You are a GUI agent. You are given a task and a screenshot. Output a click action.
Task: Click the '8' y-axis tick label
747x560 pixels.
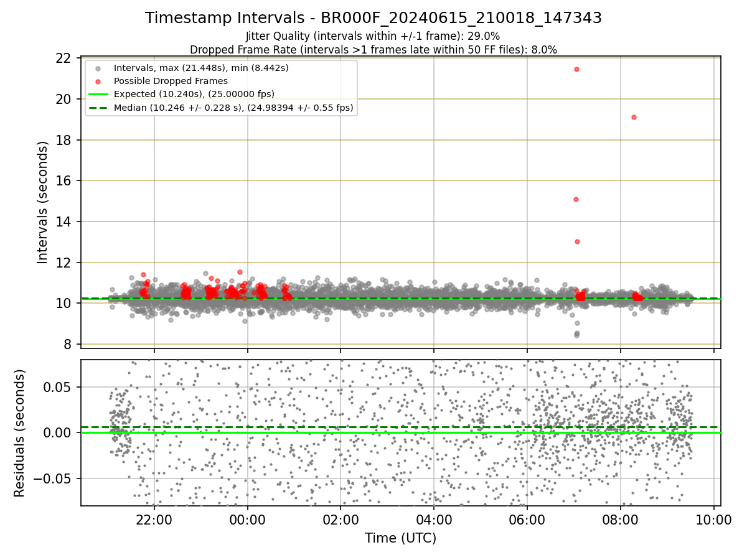(x=67, y=344)
